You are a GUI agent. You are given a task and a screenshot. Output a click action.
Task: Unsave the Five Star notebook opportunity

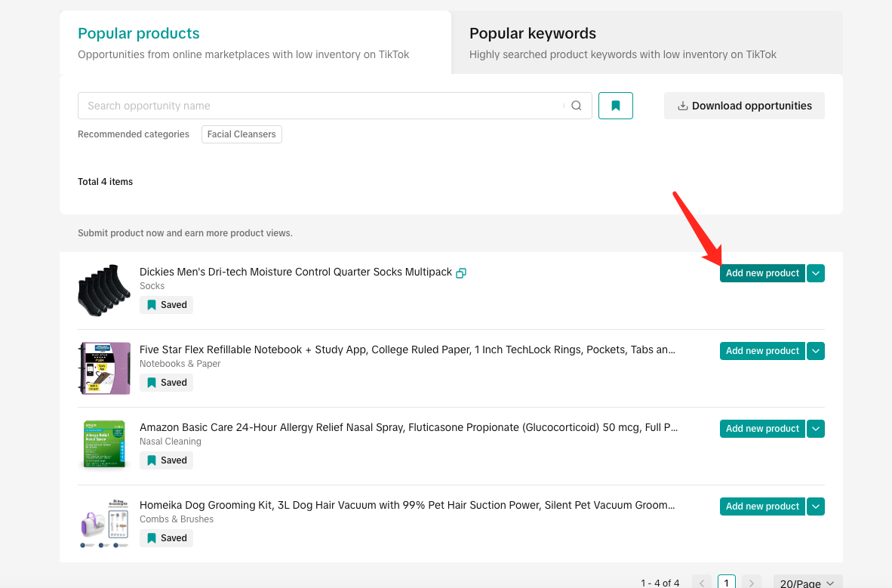point(167,383)
